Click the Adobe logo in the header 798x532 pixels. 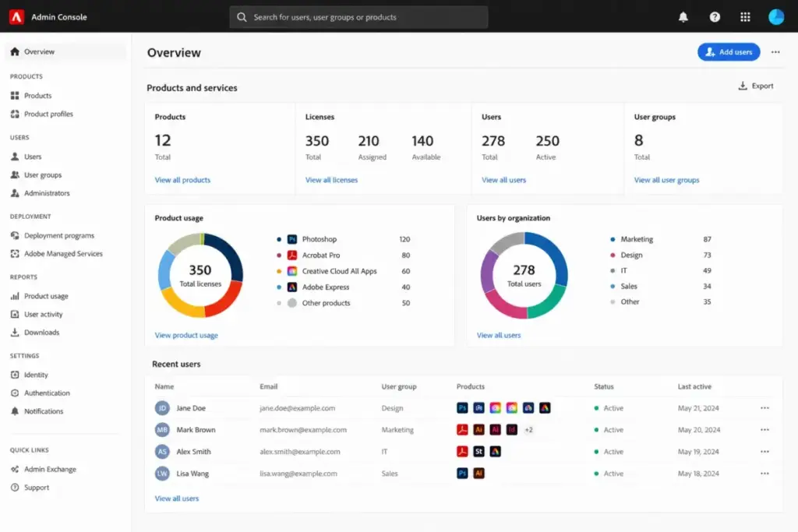tap(16, 17)
